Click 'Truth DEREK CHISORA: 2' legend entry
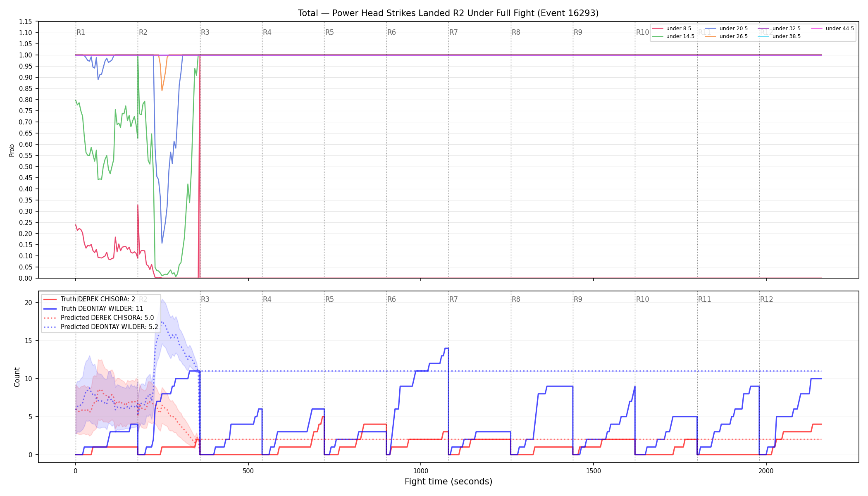 [x=89, y=299]
